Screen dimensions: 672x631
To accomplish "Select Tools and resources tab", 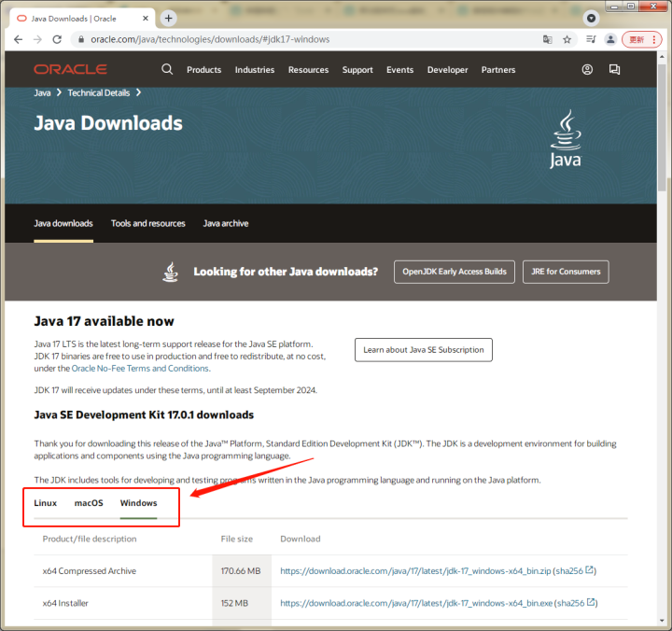I will tap(147, 223).
